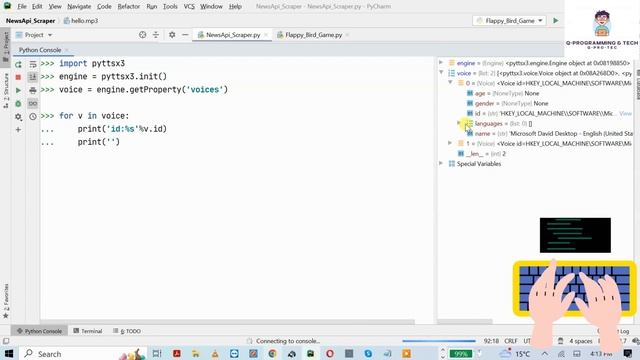Attach debugger with green bug icon
640x360 pixels.
[x=18, y=104]
